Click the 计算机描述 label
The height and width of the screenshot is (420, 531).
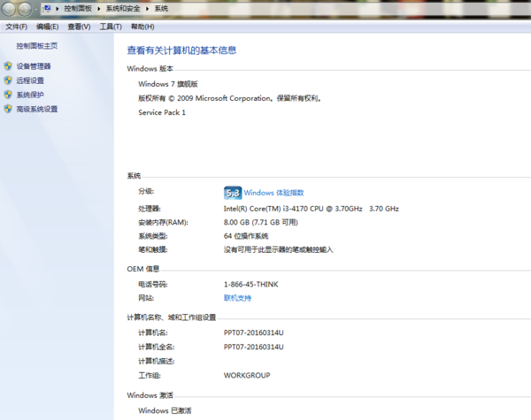pyautogui.click(x=156, y=361)
